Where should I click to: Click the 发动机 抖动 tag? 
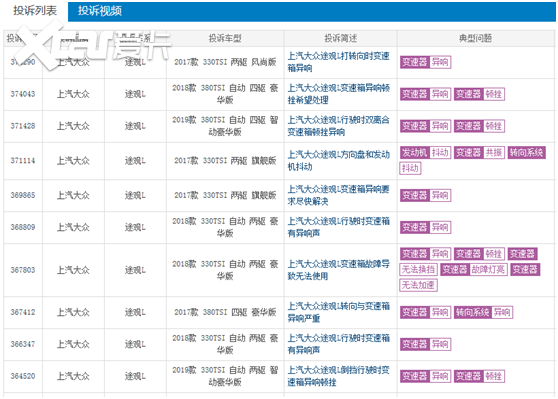[x=425, y=153]
